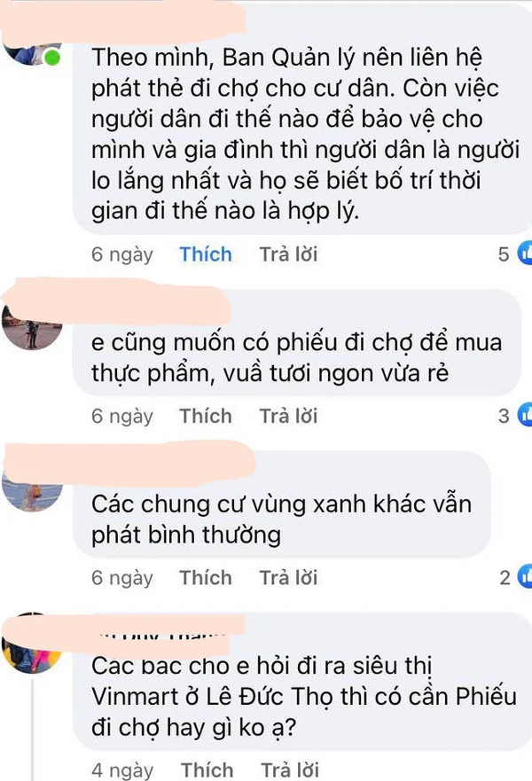This screenshot has width=532, height=781.
Task: Unlike the first comment via blue Thích
Action: point(205,254)
